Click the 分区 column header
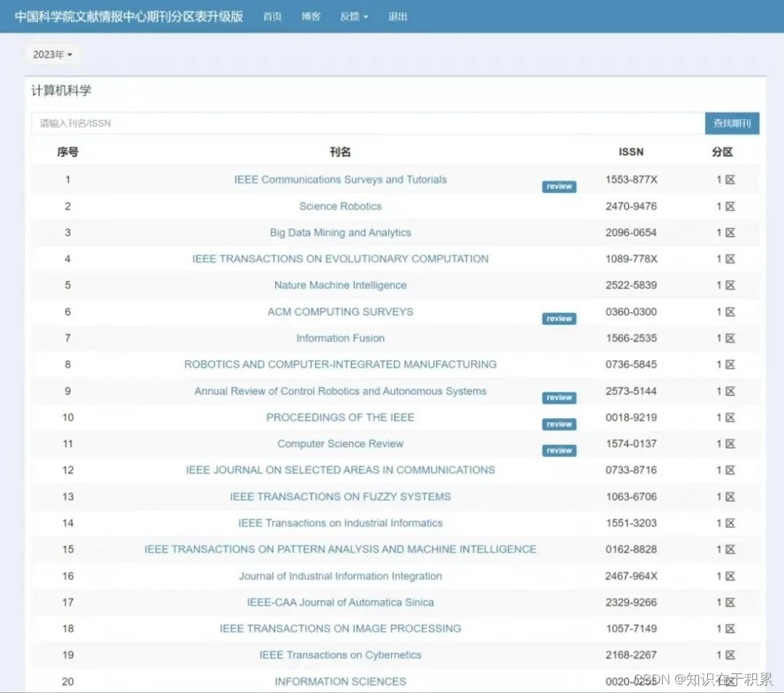This screenshot has height=693, width=784. click(722, 152)
